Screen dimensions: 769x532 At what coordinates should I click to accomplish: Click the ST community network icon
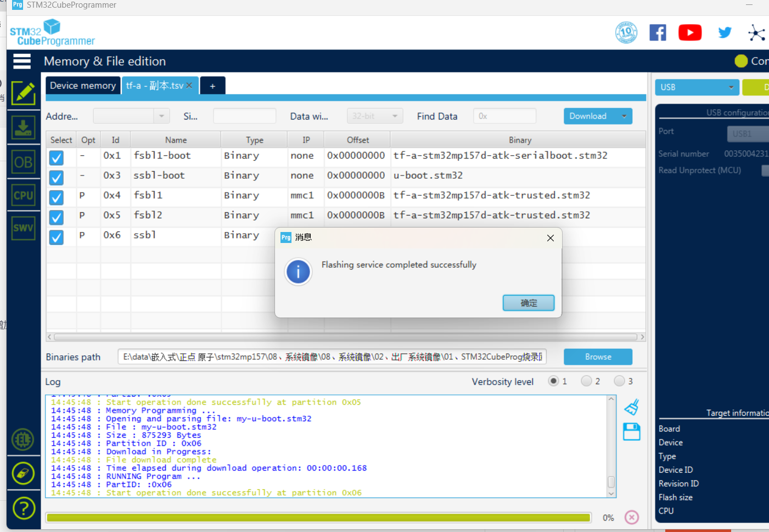click(x=756, y=33)
